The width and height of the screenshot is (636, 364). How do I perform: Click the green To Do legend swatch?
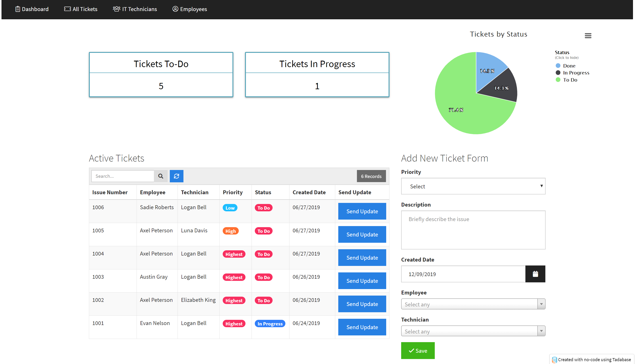(x=558, y=80)
